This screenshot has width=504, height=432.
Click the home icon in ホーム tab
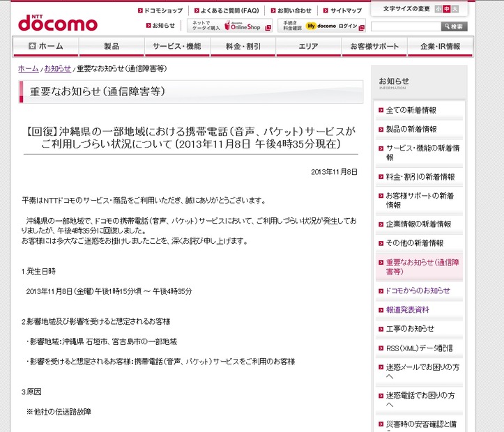32,46
